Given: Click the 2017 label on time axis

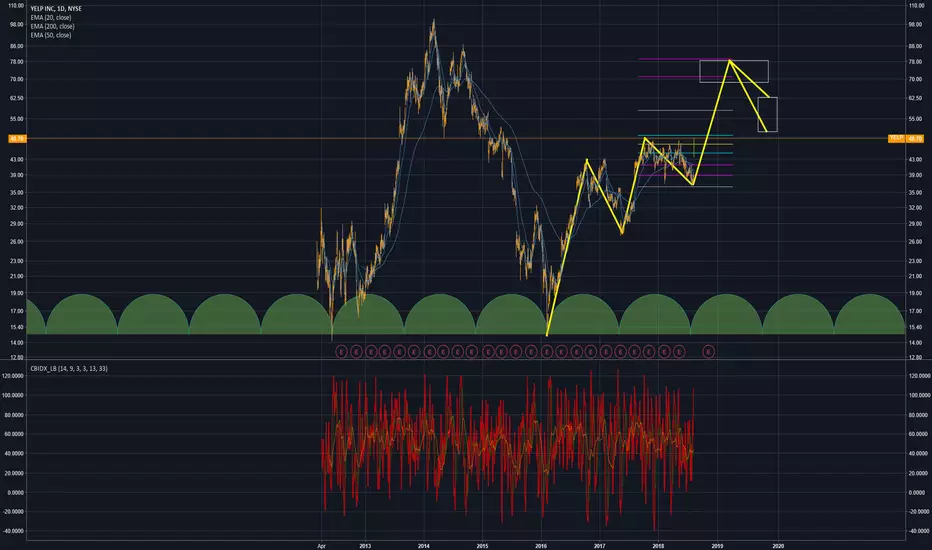Looking at the screenshot, I should [x=599, y=546].
